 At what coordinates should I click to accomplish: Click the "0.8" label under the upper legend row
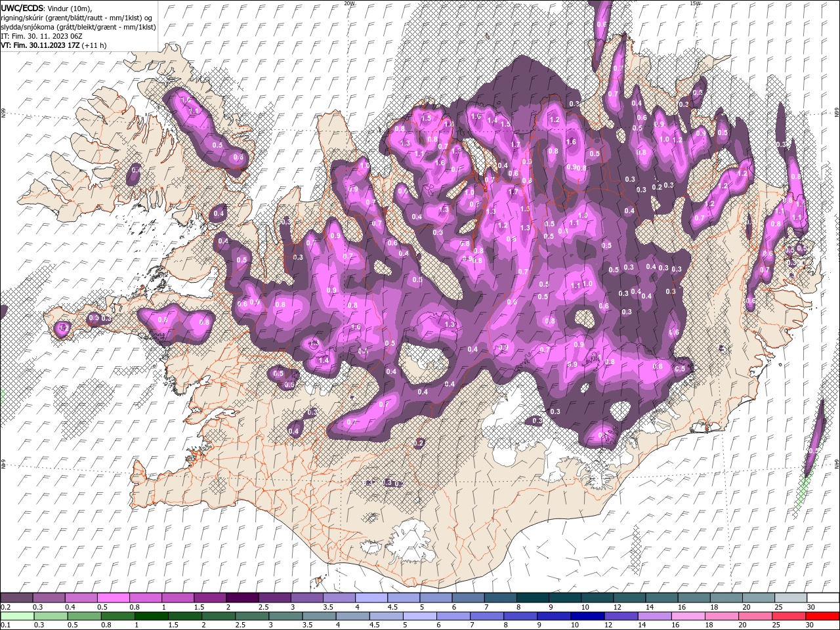tap(135, 608)
